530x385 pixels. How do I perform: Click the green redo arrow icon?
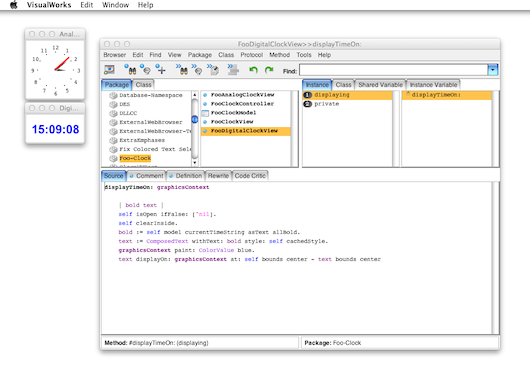[269, 70]
